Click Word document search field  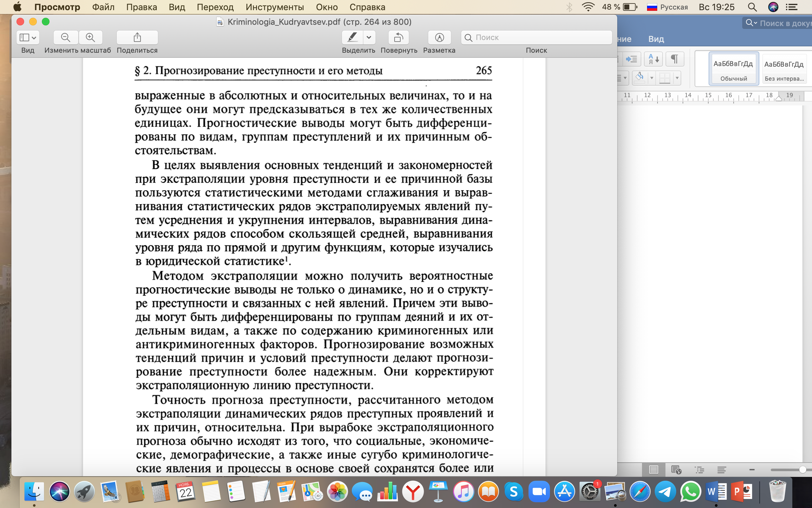785,23
